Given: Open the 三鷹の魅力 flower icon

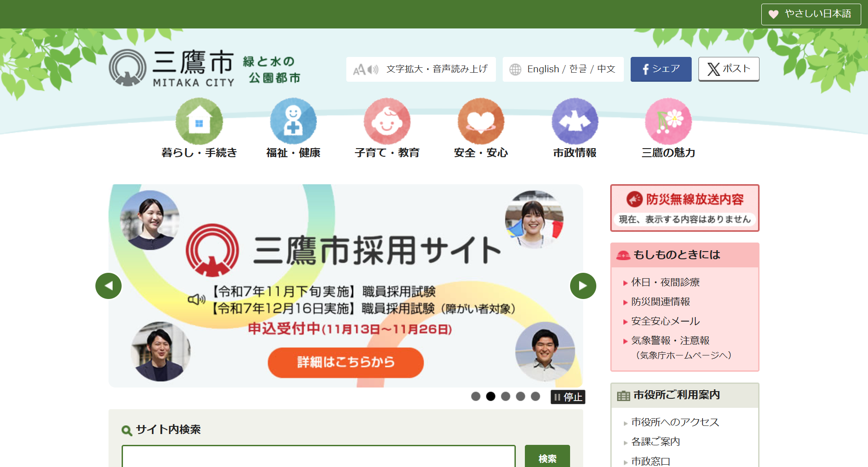Looking at the screenshot, I should pos(668,121).
